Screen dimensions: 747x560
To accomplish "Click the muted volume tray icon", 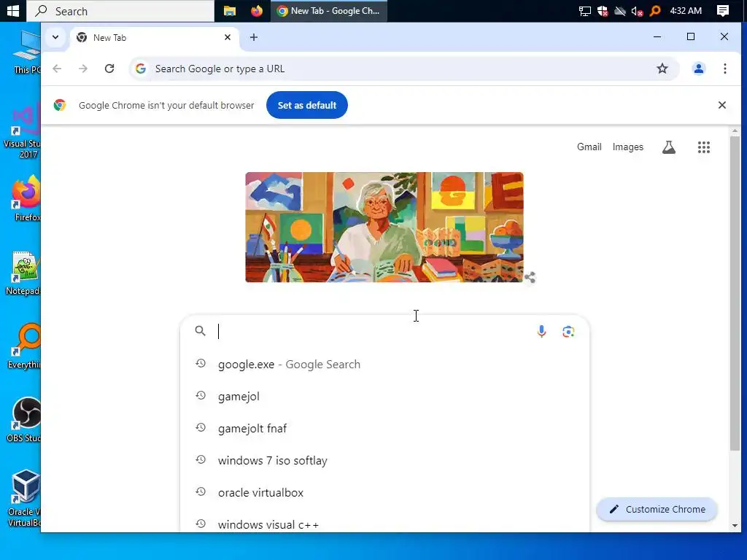I will (637, 11).
